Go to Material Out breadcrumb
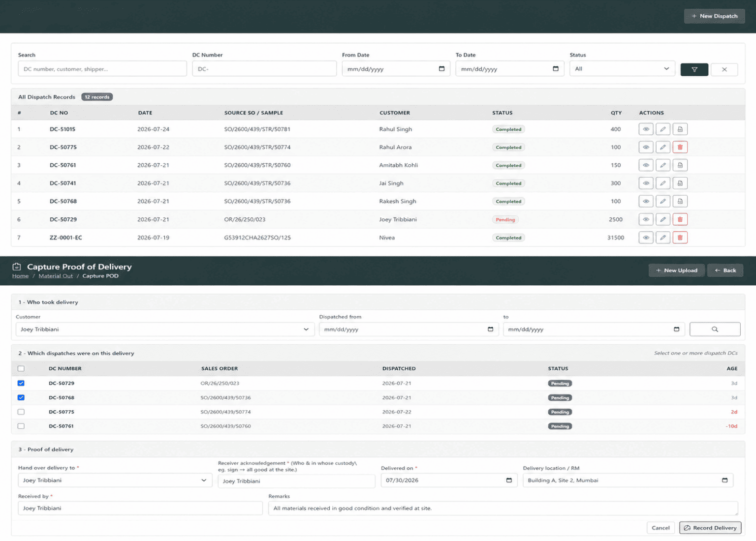The width and height of the screenshot is (756, 541). [56, 276]
